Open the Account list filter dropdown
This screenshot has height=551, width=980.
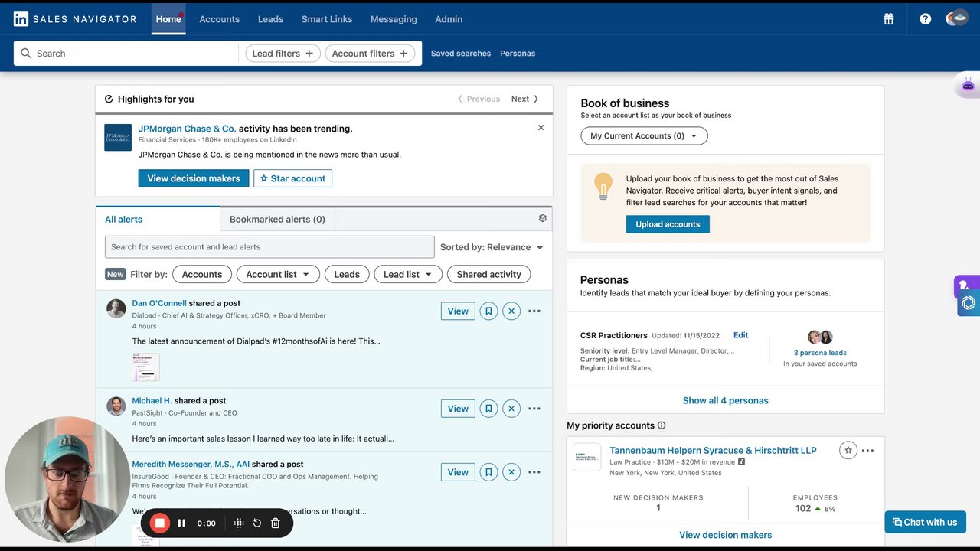[x=277, y=274]
